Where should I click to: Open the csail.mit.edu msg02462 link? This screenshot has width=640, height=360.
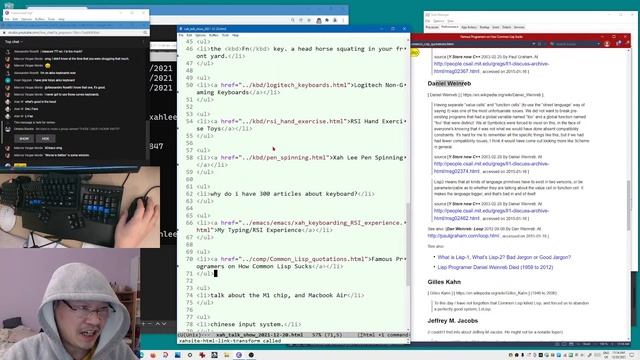click(x=491, y=214)
